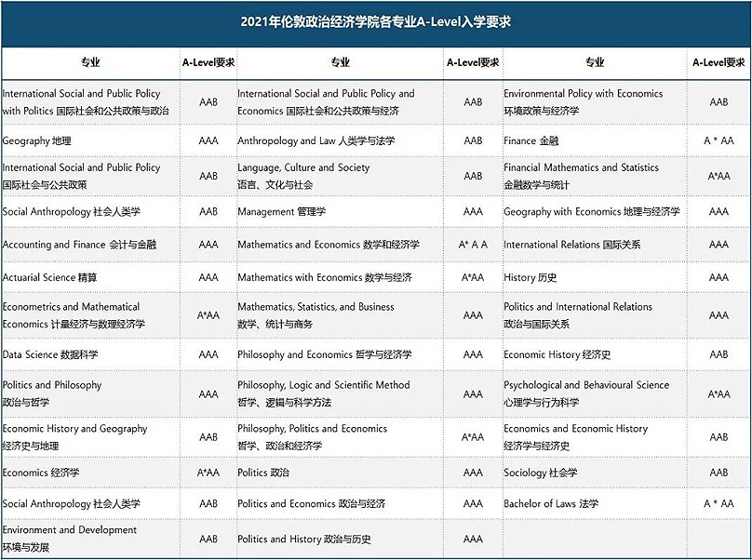Click the Data Science 数据科学 cell
The height and width of the screenshot is (560, 752).
(x=50, y=354)
